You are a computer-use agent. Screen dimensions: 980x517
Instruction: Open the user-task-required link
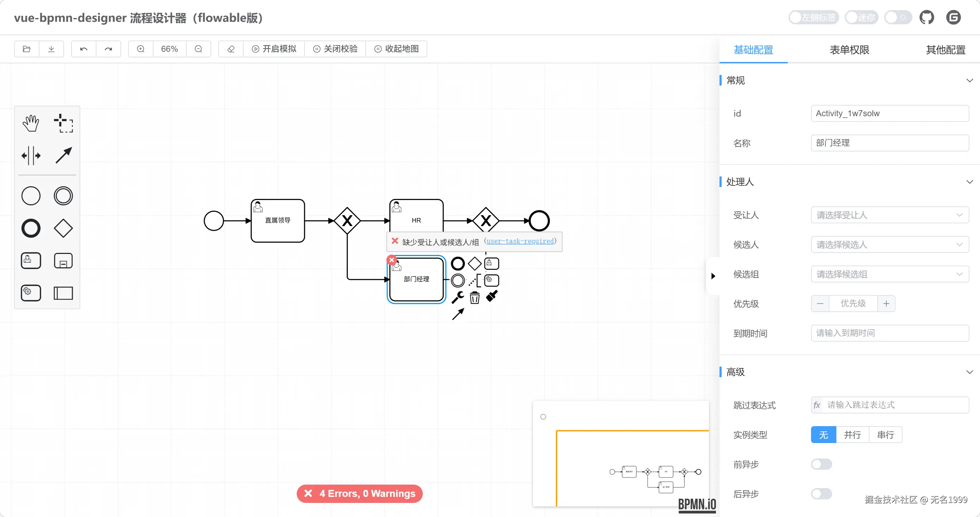coord(520,241)
